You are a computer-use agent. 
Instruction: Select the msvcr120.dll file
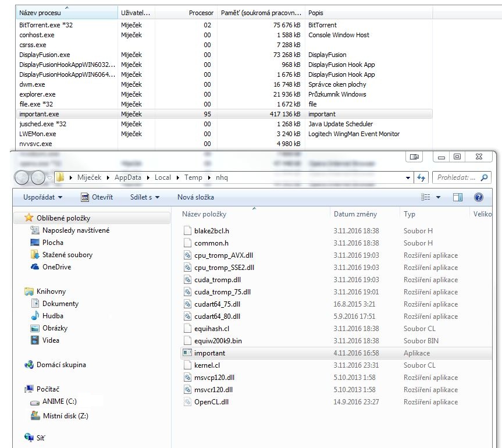point(213,390)
